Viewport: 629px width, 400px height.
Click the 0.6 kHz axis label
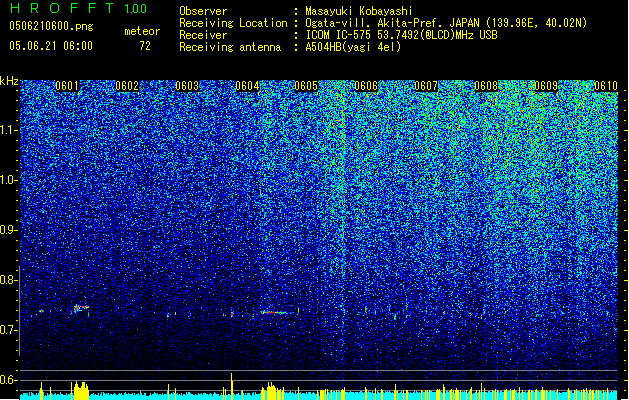pos(9,380)
